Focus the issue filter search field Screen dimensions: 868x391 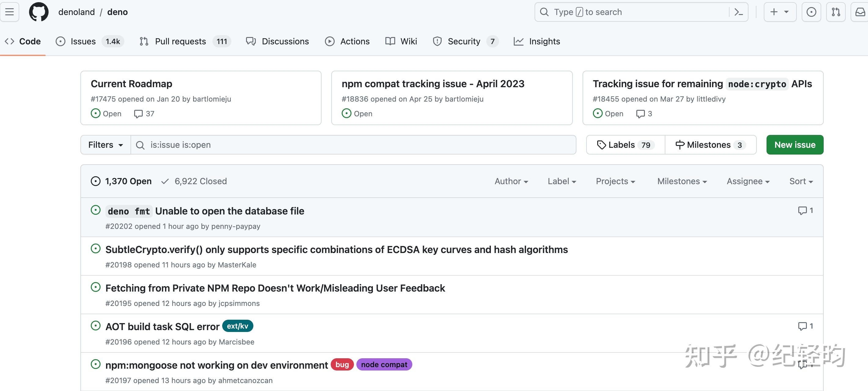tap(354, 145)
